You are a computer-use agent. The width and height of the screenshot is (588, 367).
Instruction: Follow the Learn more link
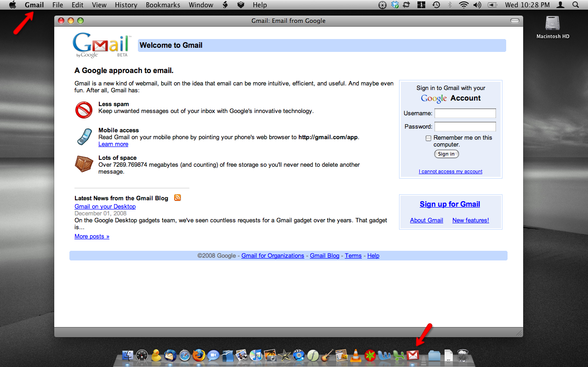pos(113,144)
